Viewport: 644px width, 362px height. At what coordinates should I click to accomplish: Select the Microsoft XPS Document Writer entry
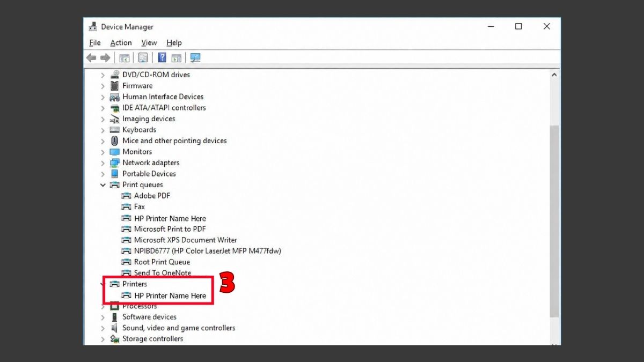point(186,240)
